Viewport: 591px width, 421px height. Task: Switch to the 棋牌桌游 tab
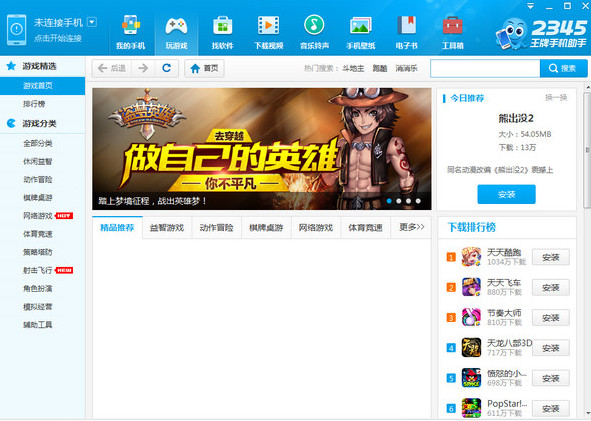pos(266,228)
